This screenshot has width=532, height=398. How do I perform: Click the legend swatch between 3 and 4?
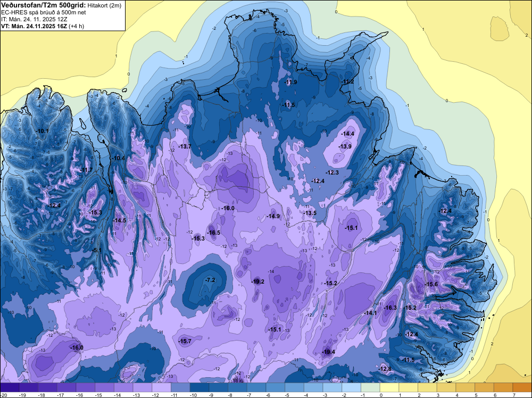(x=446, y=387)
